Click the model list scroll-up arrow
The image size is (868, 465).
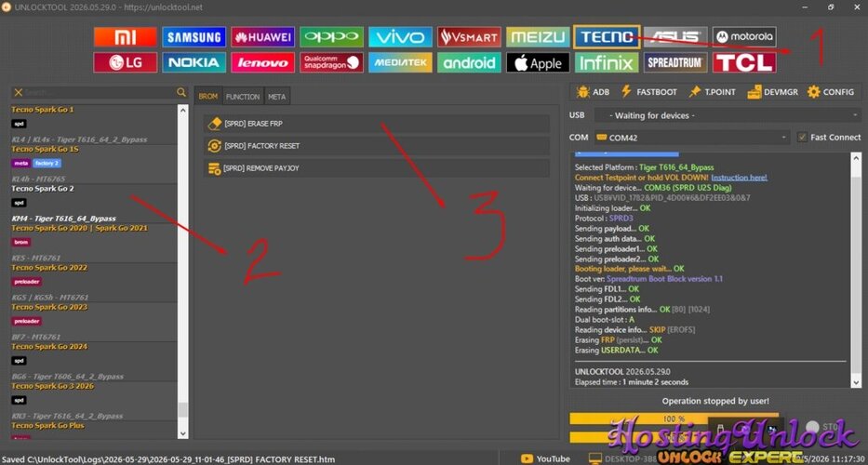point(183,110)
